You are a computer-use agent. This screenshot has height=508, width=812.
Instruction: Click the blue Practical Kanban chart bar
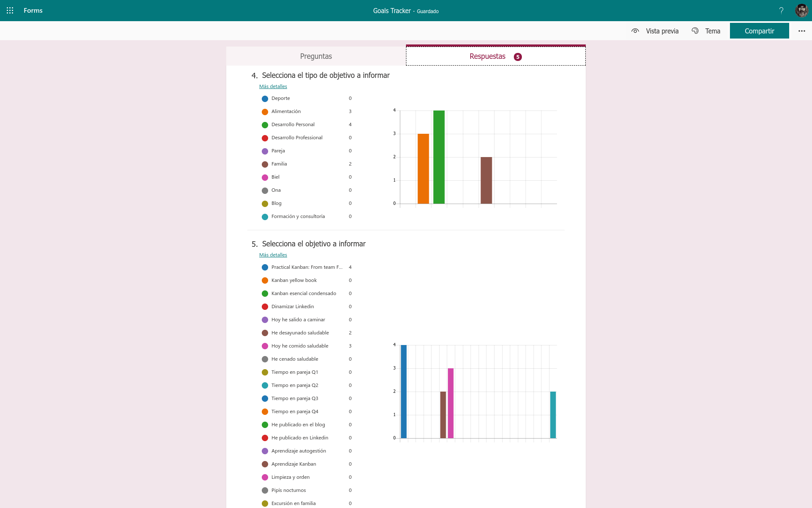point(403,392)
